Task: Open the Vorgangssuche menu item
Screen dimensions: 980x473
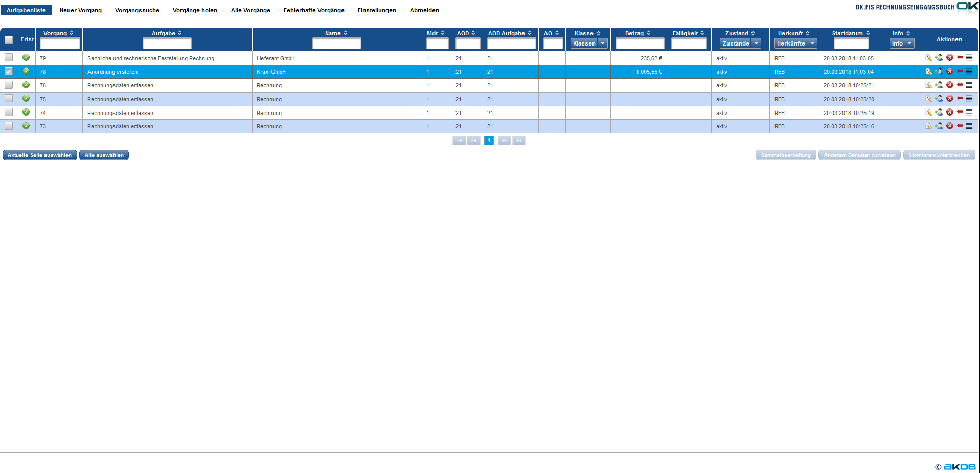Action: pyautogui.click(x=137, y=10)
